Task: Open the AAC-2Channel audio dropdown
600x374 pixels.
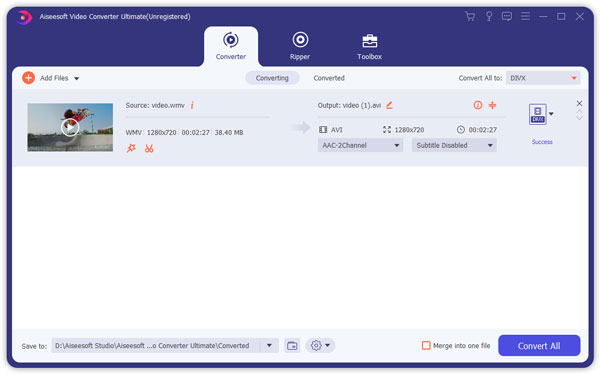Action: click(x=360, y=145)
